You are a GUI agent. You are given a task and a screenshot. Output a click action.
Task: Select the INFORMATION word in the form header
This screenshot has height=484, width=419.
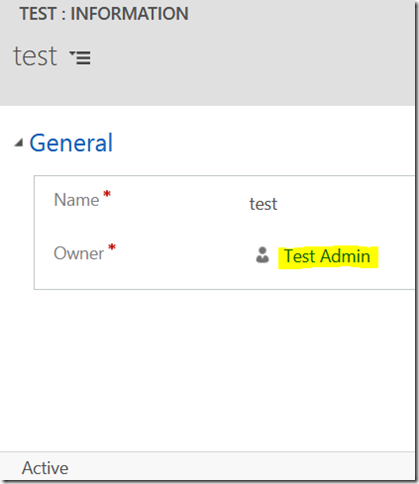coord(130,14)
